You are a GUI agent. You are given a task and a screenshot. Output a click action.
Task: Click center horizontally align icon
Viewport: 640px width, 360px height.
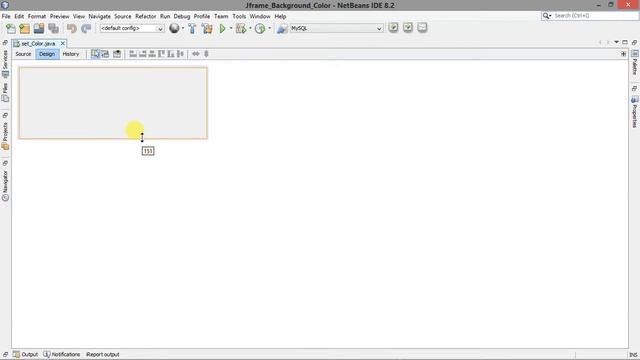point(152,54)
